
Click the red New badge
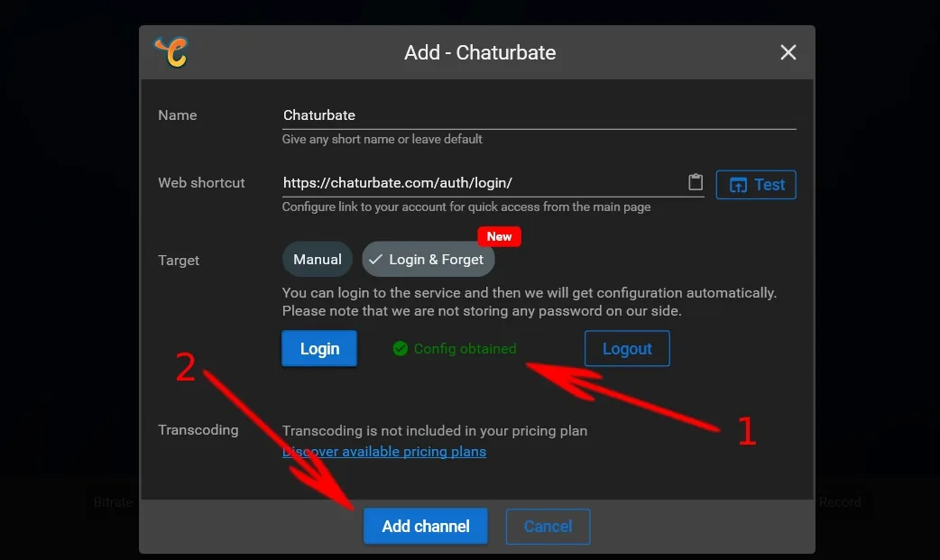point(500,236)
